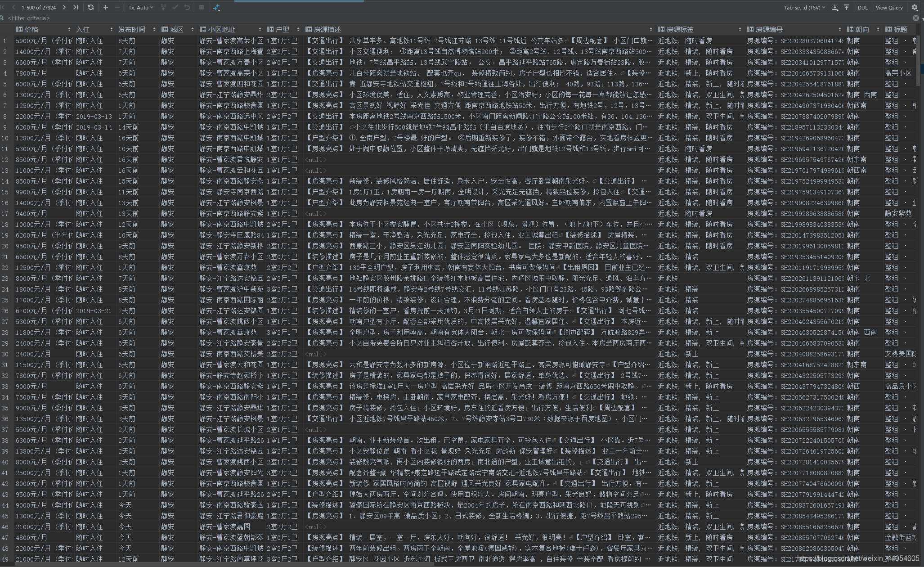Click the null description cell in row 12
Viewport: 924px width, 567px height.
pyautogui.click(x=479, y=159)
